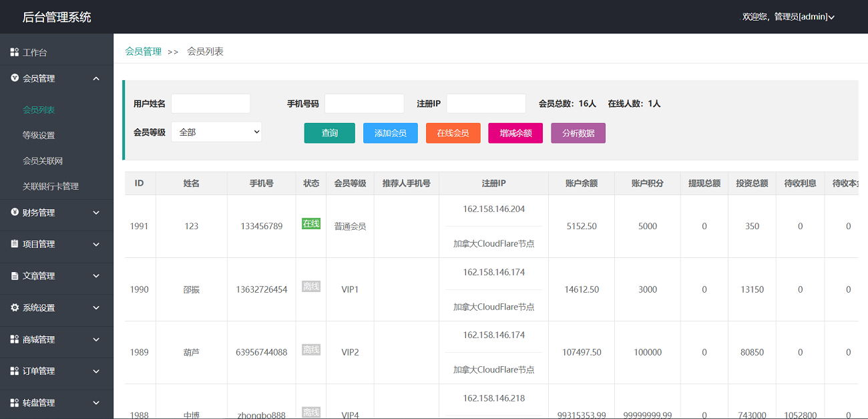This screenshot has height=419, width=868.
Task: Expand the 财务管理 menu chevron
Action: (x=96, y=213)
